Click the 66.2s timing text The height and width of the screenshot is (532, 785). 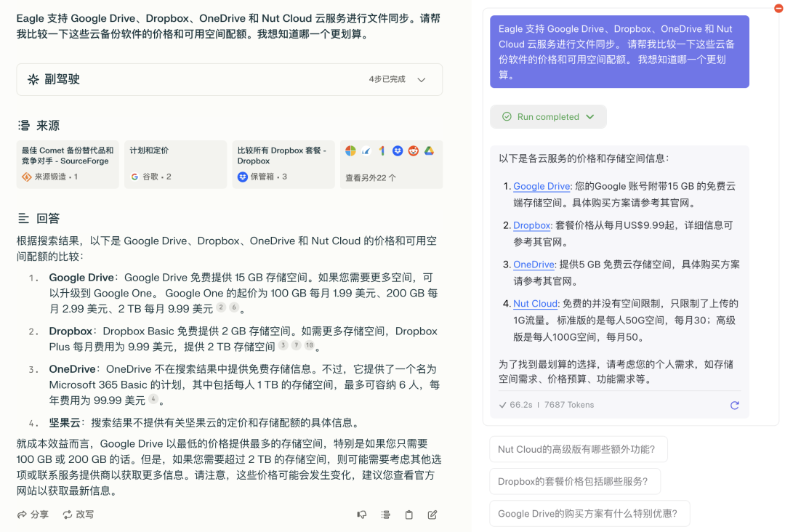click(x=520, y=405)
